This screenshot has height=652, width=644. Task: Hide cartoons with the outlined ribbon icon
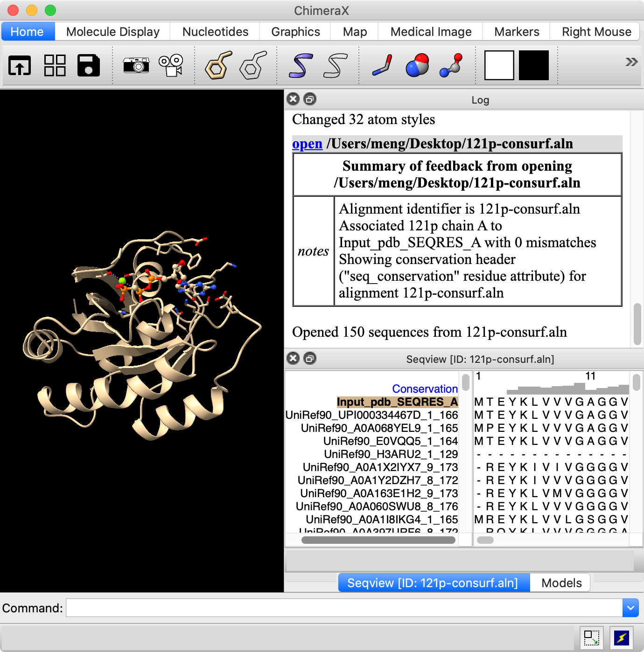pyautogui.click(x=336, y=65)
